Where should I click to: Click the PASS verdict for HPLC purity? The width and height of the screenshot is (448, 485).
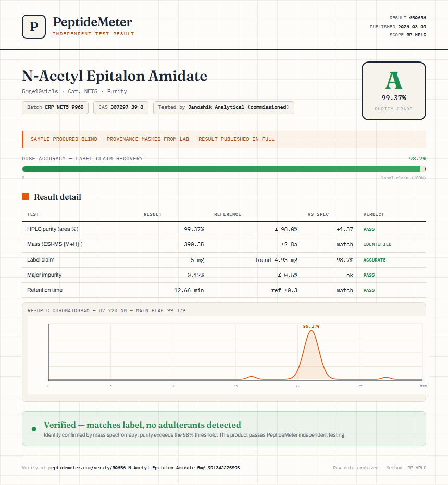pyautogui.click(x=369, y=229)
